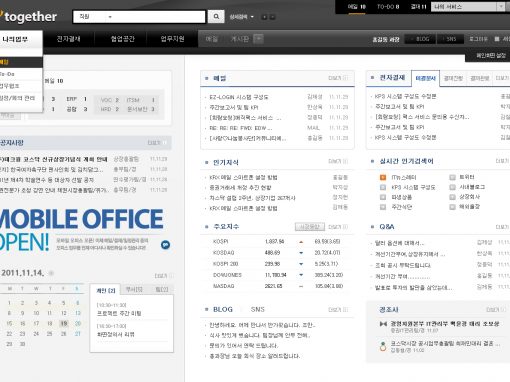Open the EZ-LOGIN 시스템 구성도 mail
The width and height of the screenshot is (510, 382).
point(239,97)
